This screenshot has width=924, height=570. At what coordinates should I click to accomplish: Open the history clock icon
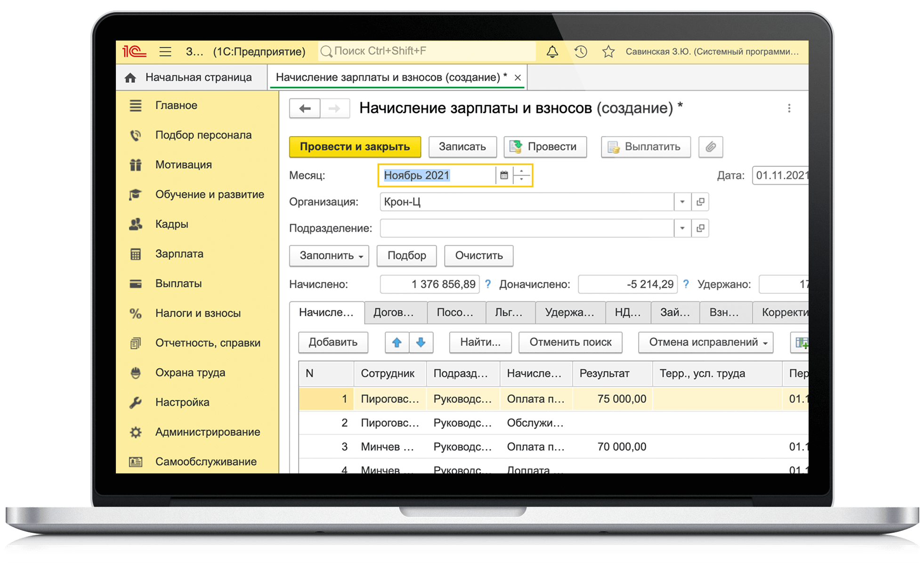tap(580, 52)
